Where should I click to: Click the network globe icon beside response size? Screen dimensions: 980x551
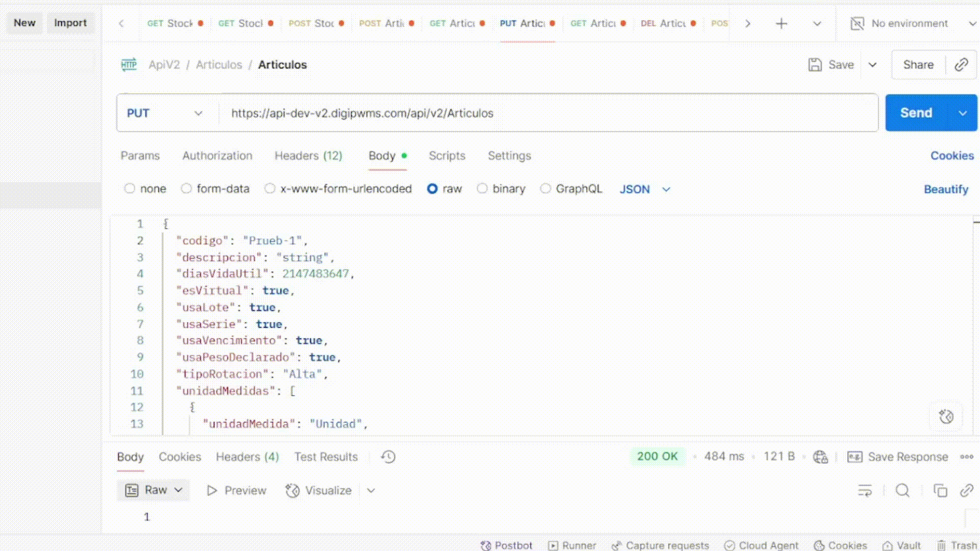(820, 457)
